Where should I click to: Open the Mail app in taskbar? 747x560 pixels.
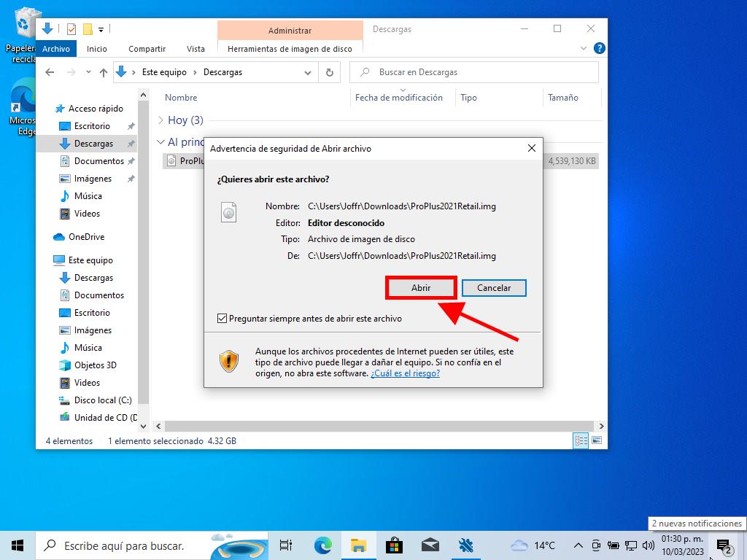point(430,545)
